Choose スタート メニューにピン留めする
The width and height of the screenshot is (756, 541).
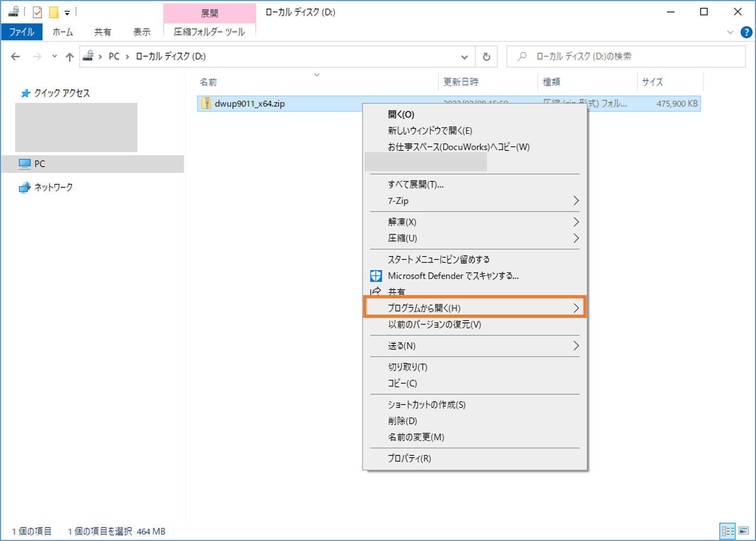475,259
